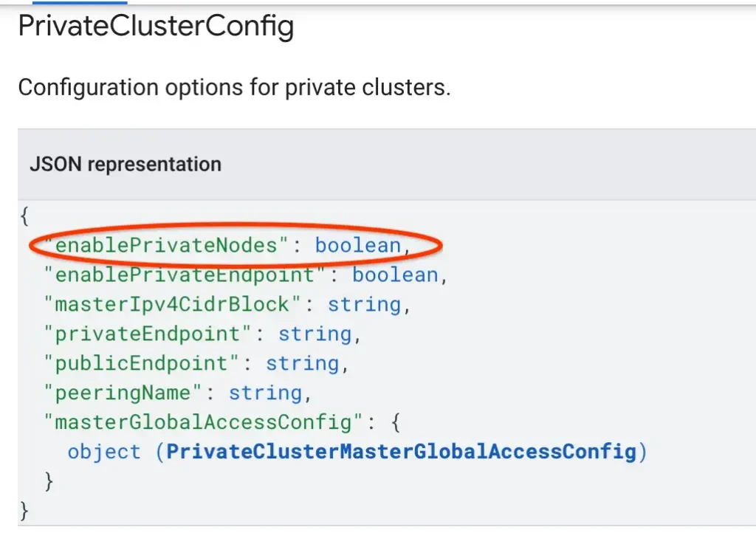Click the boolean type after enablePrivateEndpoint

(x=396, y=275)
